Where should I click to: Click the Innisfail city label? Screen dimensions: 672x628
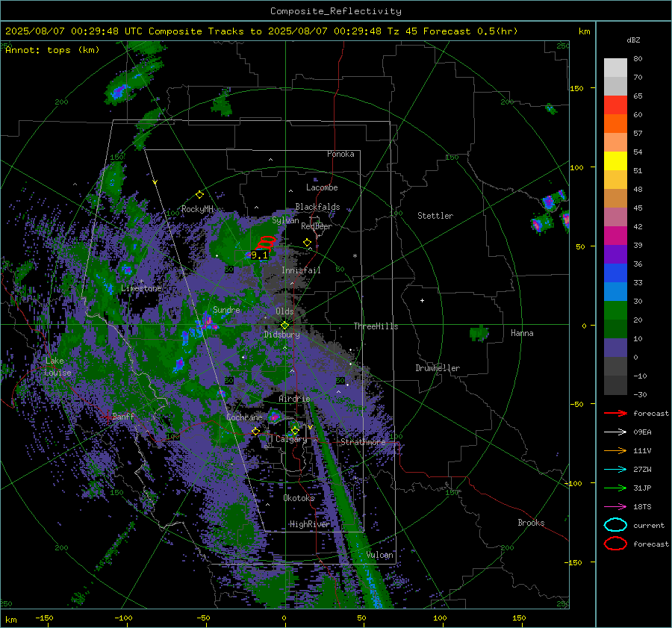[x=301, y=270]
